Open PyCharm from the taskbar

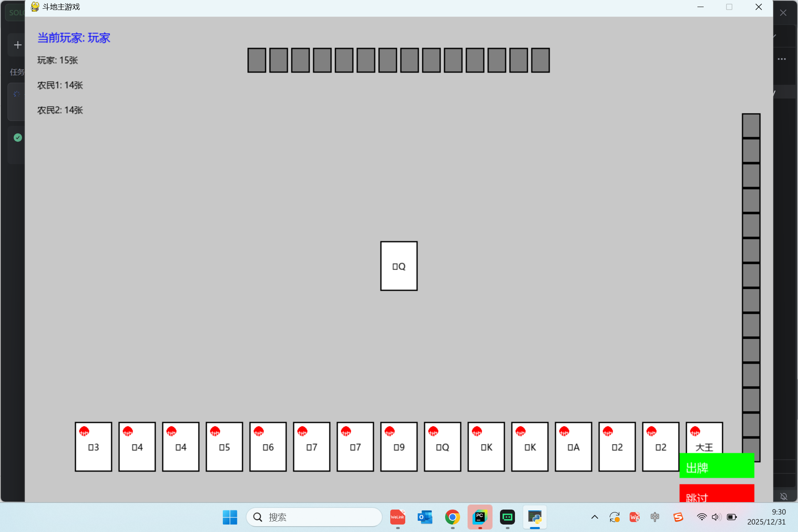click(480, 517)
